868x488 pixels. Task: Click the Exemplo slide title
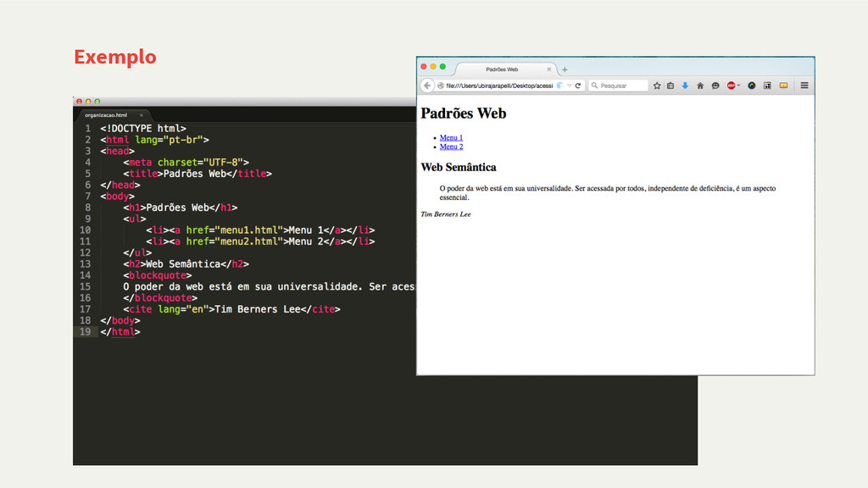[x=115, y=57]
